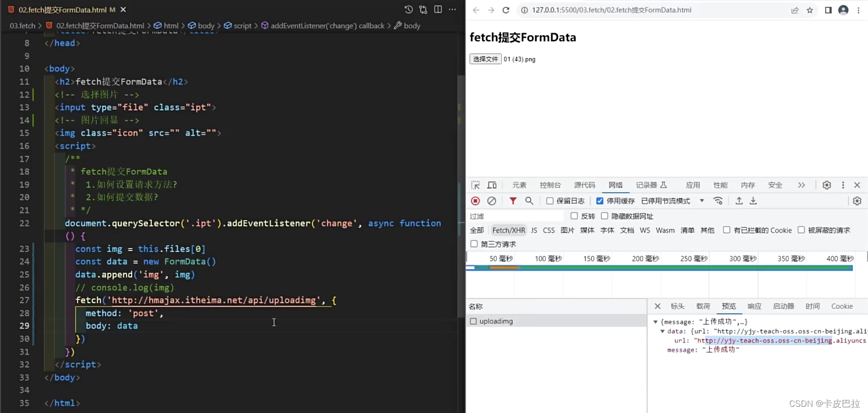Open network conditions wifi icon
This screenshot has height=413, width=868.
tap(718, 201)
